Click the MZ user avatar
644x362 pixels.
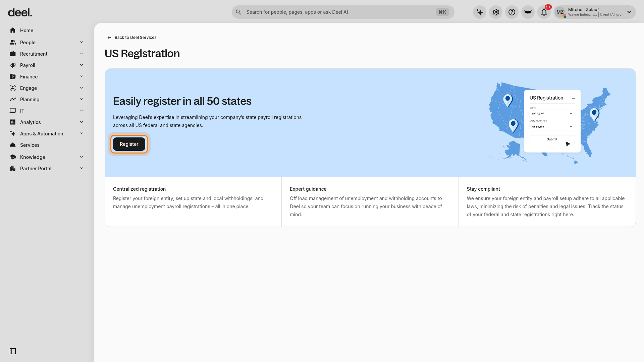(560, 12)
